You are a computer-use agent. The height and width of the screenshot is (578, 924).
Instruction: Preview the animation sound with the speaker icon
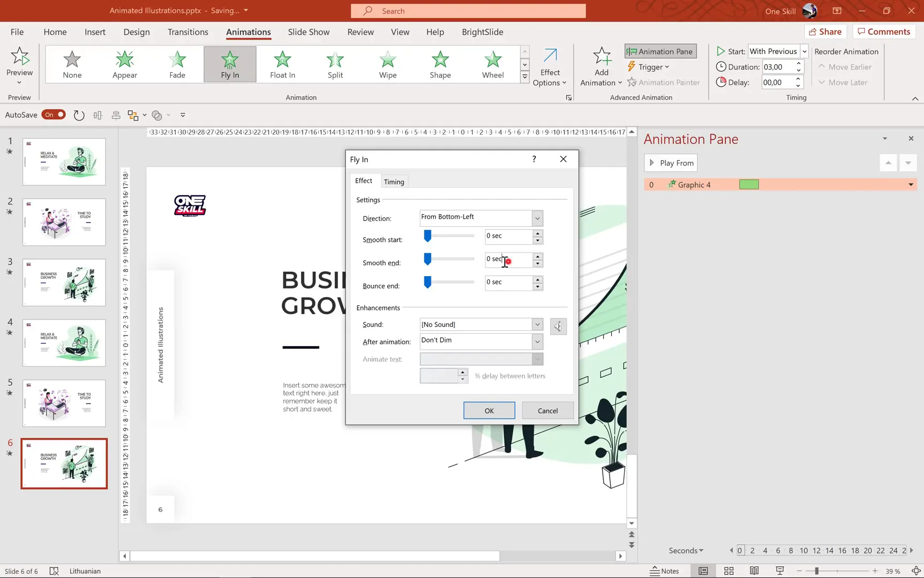[x=558, y=326]
